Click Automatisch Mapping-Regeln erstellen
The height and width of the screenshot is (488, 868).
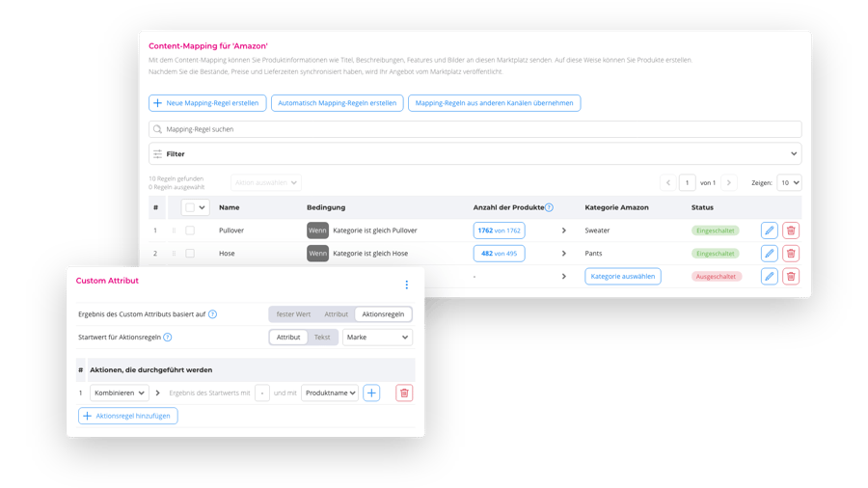(x=338, y=103)
